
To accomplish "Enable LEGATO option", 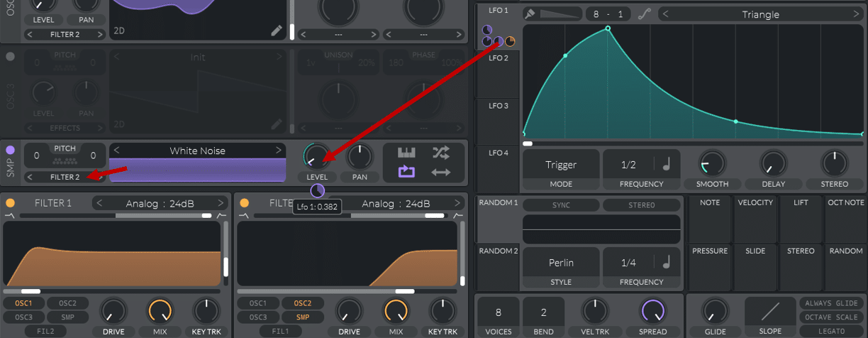I will [x=831, y=331].
